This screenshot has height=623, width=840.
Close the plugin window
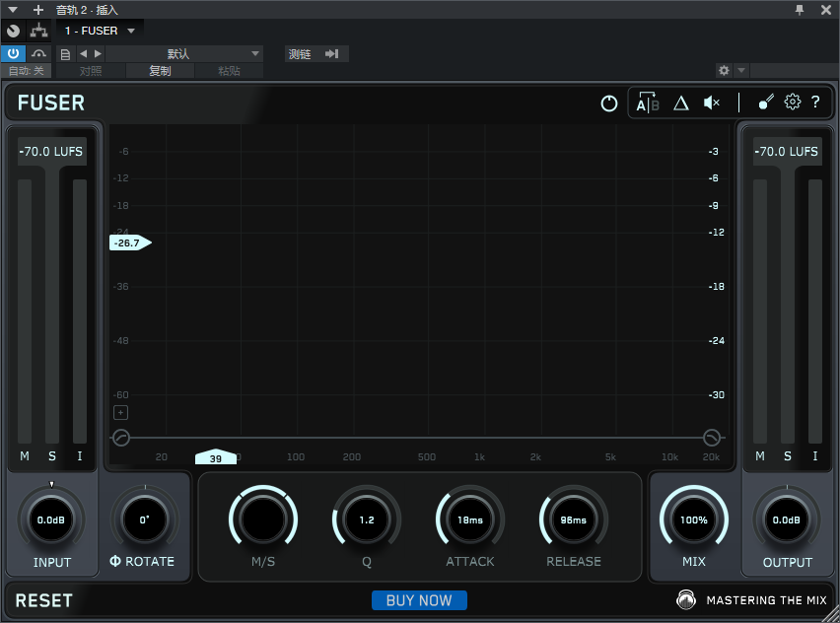(825, 10)
